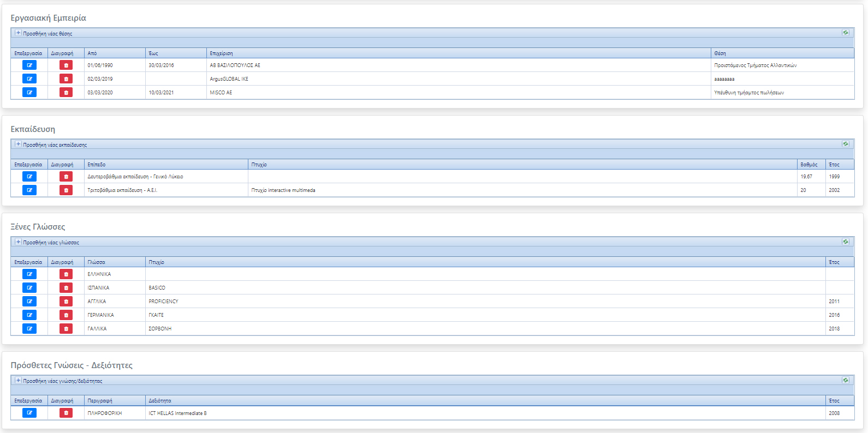The height and width of the screenshot is (433, 868).
Task: Refresh the work experience grid
Action: (846, 33)
